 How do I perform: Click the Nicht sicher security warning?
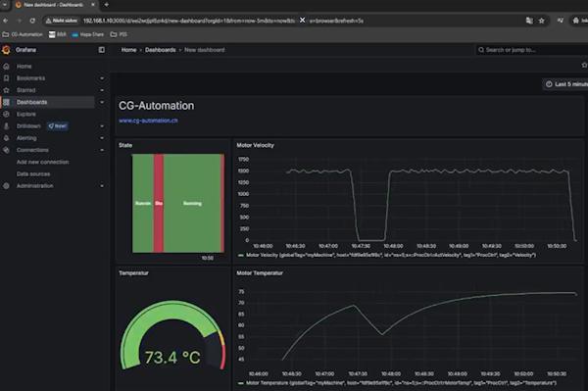(x=62, y=21)
